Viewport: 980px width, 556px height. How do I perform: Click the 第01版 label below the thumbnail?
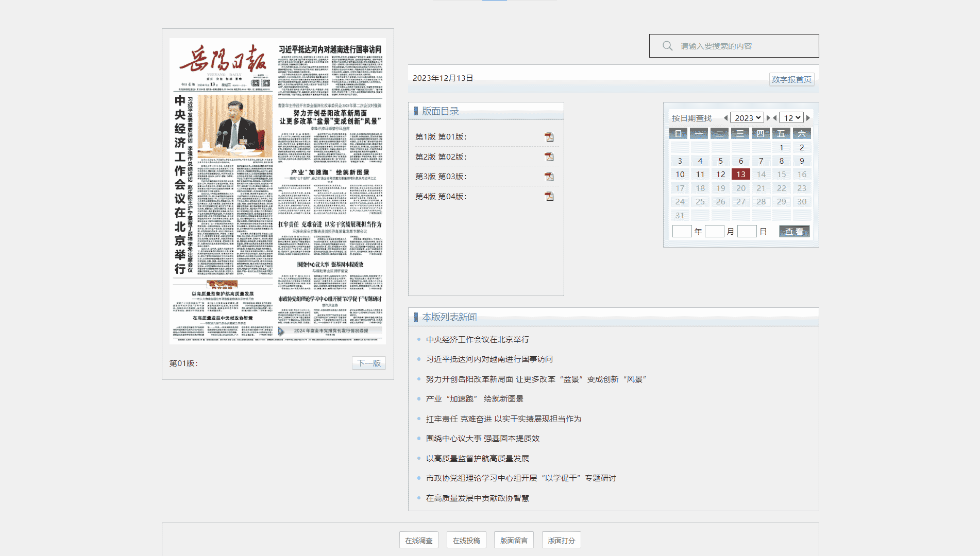coord(183,363)
